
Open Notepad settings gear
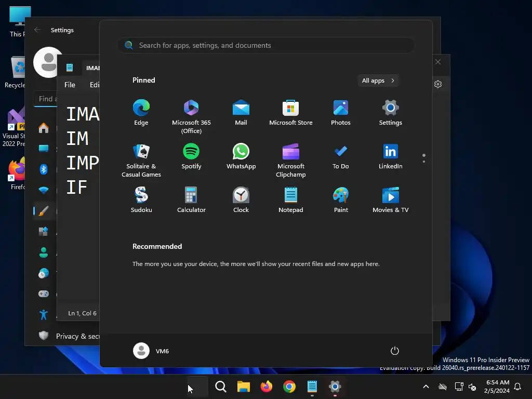click(x=438, y=84)
